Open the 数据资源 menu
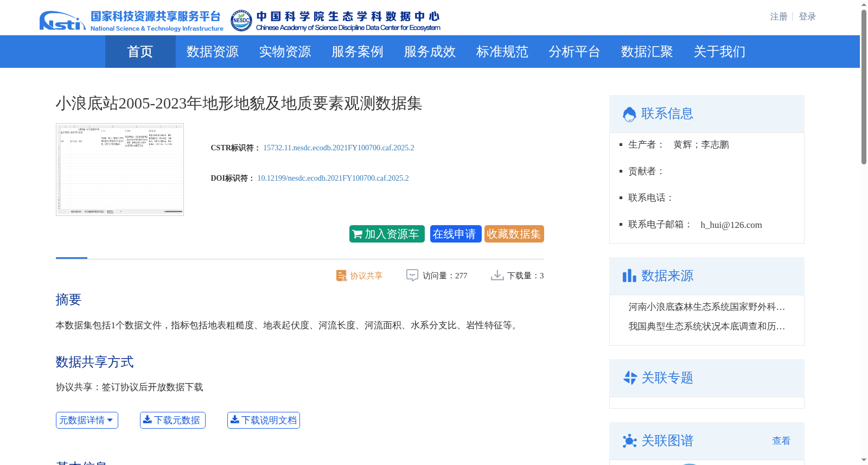The image size is (868, 465). point(212,52)
